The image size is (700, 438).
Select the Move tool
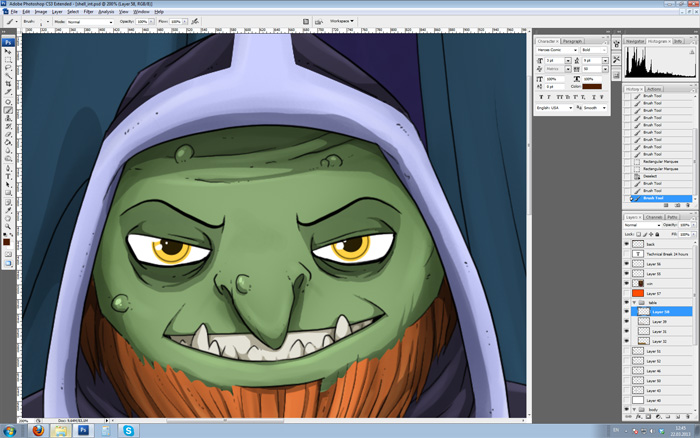pyautogui.click(x=8, y=51)
